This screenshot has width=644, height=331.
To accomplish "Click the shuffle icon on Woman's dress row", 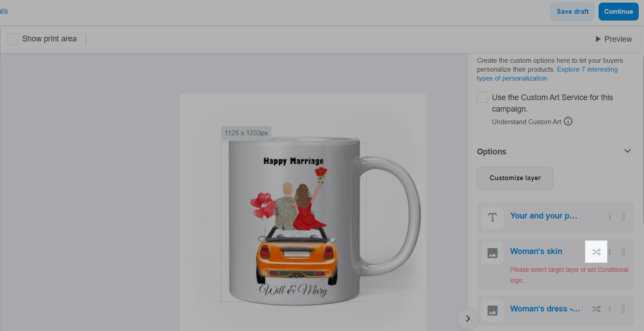I will tap(596, 309).
